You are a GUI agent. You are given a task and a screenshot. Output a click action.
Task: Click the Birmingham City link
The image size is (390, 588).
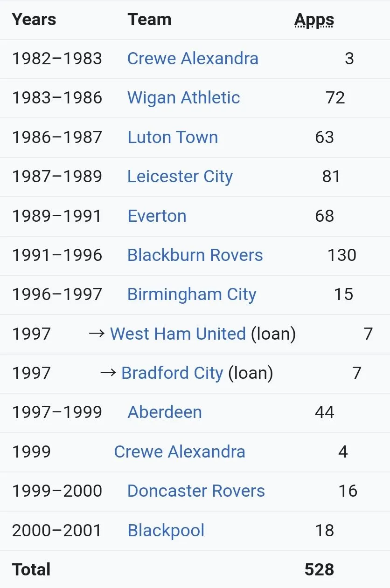pos(192,294)
